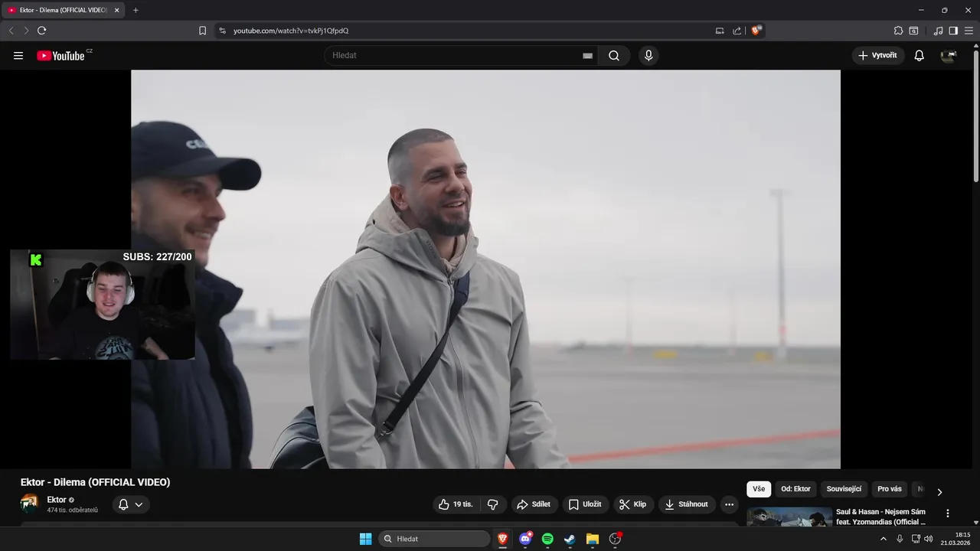Download the video via Stáhnout
Screen dimensions: 980x551
click(x=687, y=504)
